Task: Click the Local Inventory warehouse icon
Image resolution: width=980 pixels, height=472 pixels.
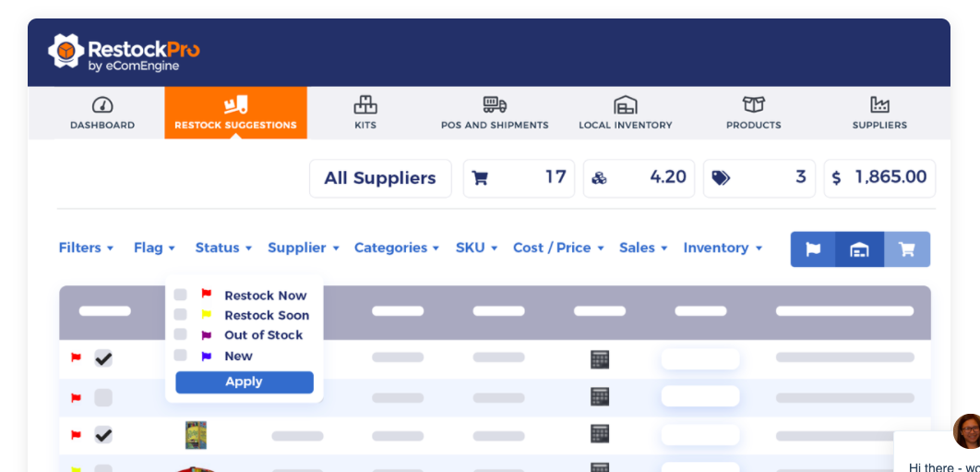Action: point(625,104)
